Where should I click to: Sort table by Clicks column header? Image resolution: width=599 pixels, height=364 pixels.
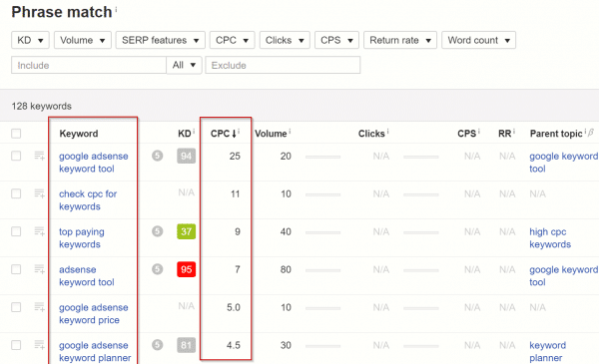coord(371,134)
